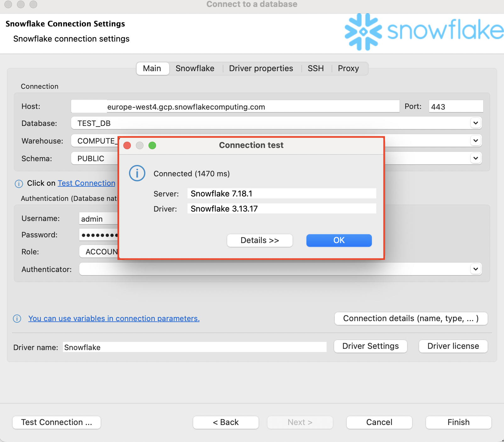Open Connection details settings
The height and width of the screenshot is (442, 504).
tap(411, 318)
